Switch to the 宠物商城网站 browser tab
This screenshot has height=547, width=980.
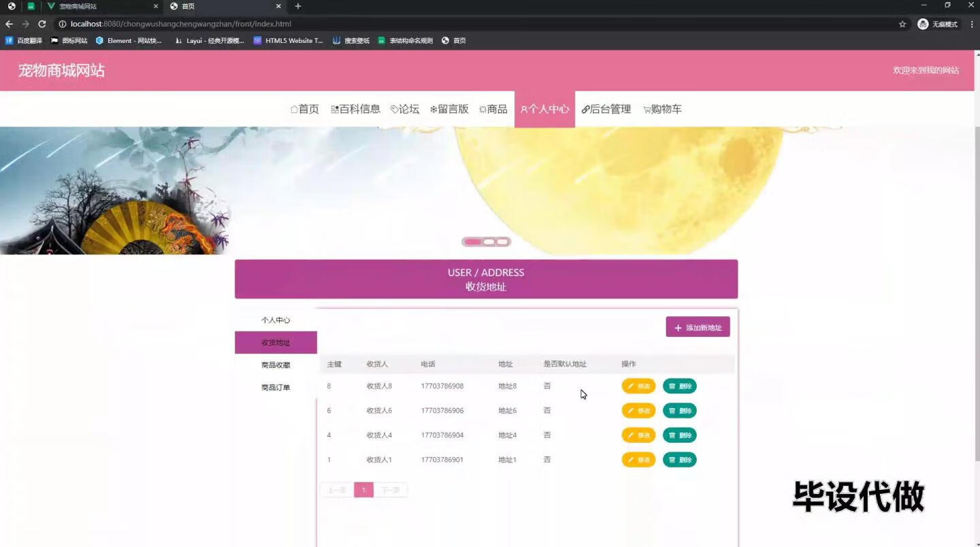pos(102,6)
